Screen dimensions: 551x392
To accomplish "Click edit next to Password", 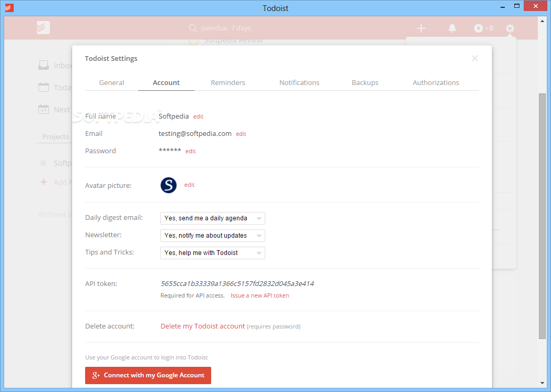I will 191,151.
